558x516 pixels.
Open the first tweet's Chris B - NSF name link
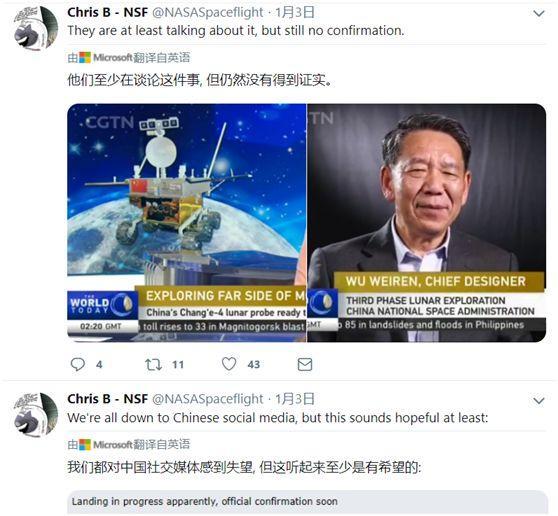pyautogui.click(x=107, y=12)
